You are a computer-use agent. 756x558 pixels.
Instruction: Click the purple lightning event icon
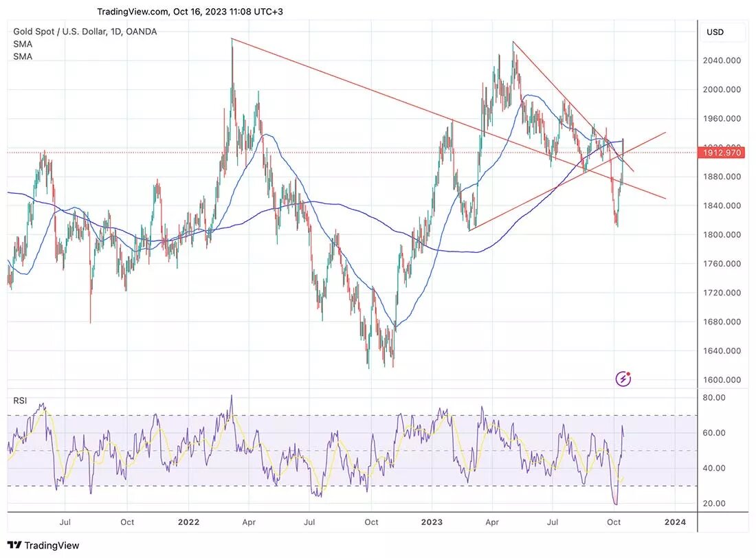pos(623,379)
